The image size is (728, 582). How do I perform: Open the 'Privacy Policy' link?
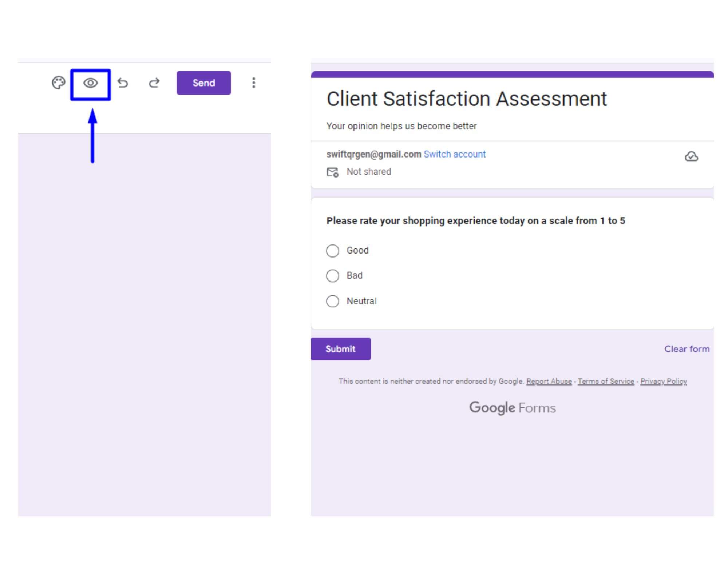pos(664,381)
